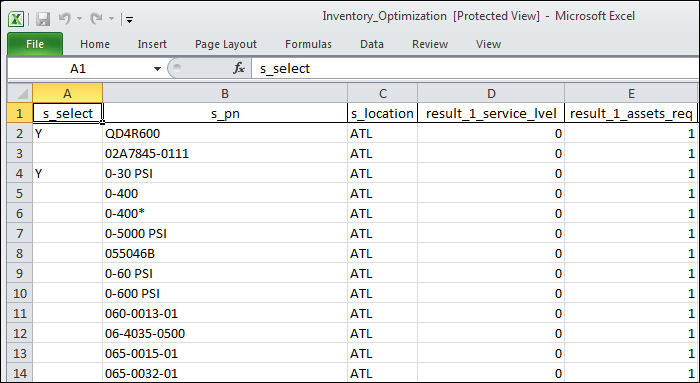The height and width of the screenshot is (383, 700).
Task: Select row 8 header
Action: [x=20, y=253]
